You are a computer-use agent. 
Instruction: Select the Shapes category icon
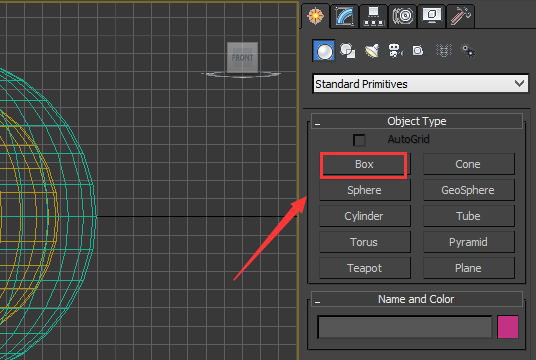point(348,51)
